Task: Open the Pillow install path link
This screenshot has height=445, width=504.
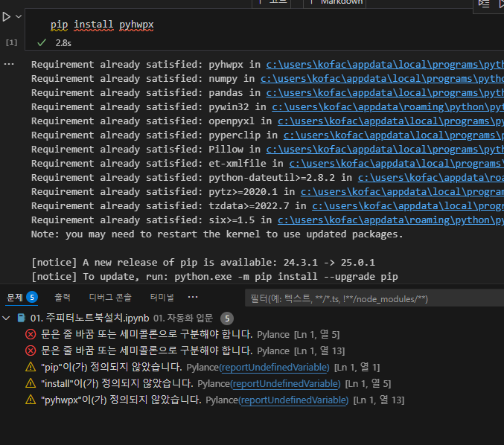Action: (x=385, y=150)
